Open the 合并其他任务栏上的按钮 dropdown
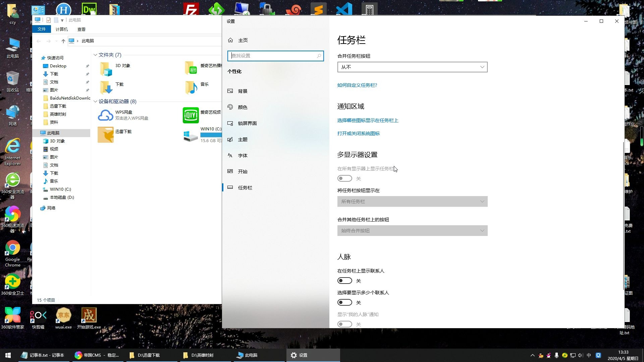 pyautogui.click(x=412, y=231)
